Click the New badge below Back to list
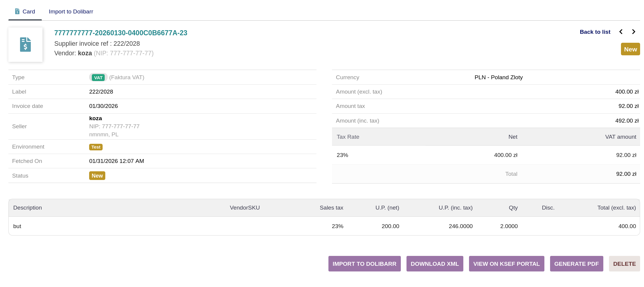This screenshot has height=287, width=644. (x=630, y=49)
